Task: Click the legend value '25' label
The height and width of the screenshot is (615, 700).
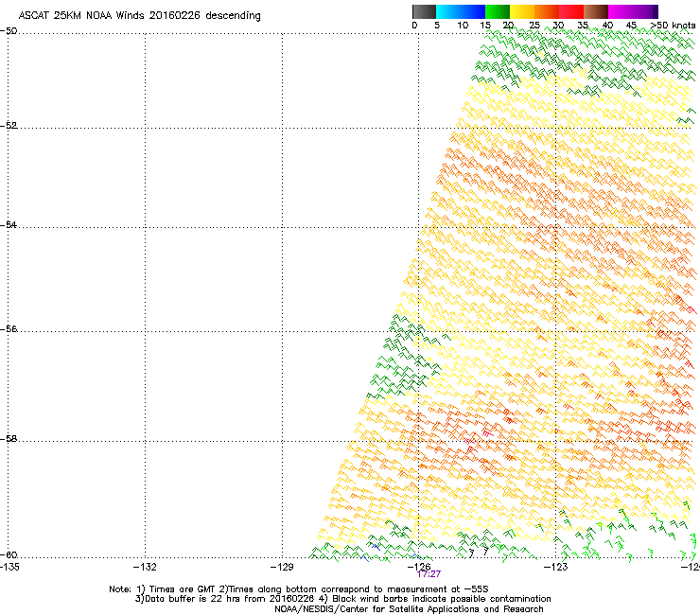Action: (534, 26)
